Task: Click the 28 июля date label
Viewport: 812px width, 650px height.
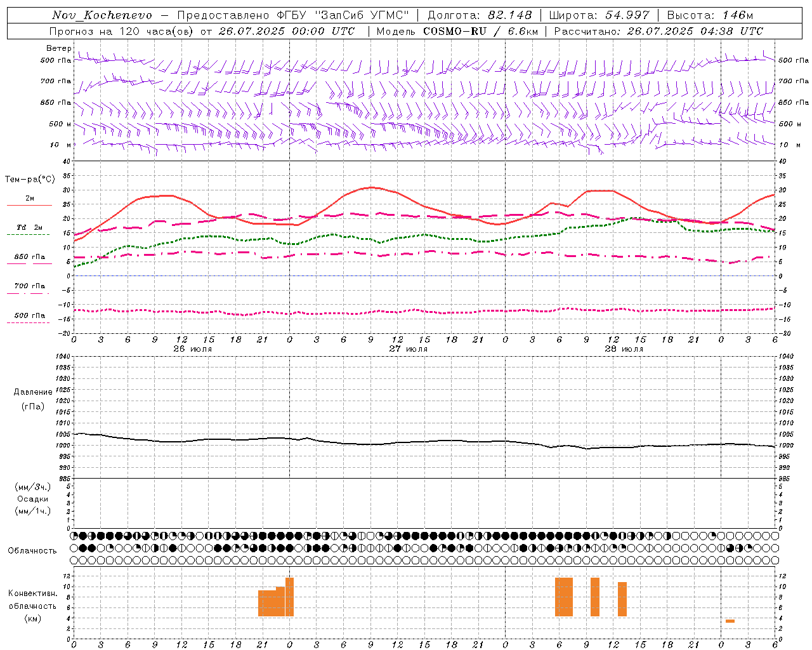Action: [624, 349]
